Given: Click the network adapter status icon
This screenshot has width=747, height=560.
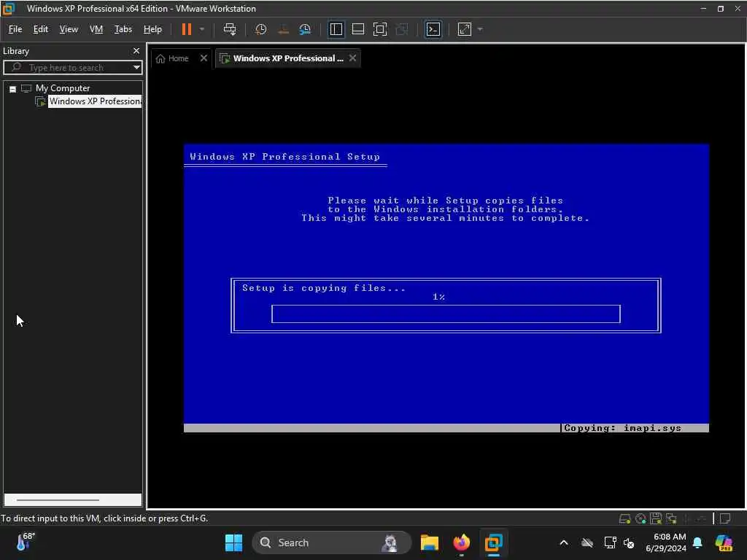Looking at the screenshot, I should pyautogui.click(x=672, y=518).
